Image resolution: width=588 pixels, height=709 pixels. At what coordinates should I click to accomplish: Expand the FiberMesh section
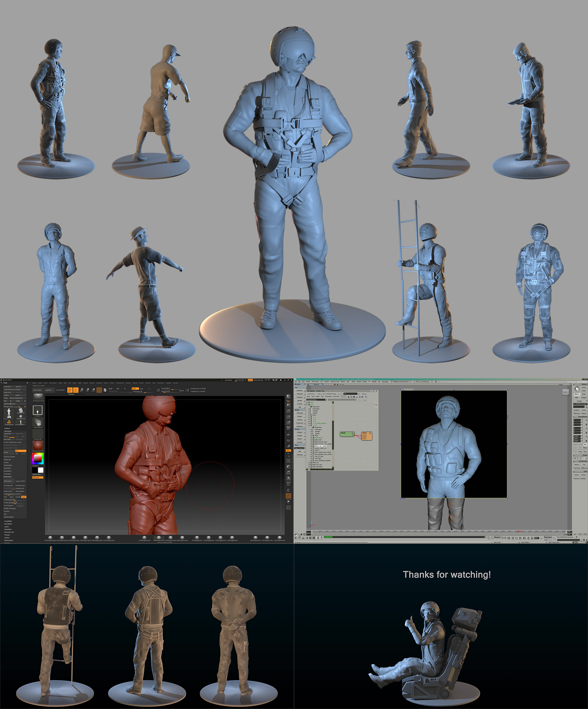click(x=8, y=530)
